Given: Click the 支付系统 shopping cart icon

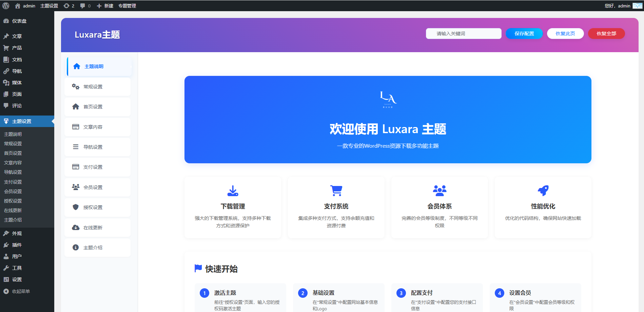Looking at the screenshot, I should (336, 190).
